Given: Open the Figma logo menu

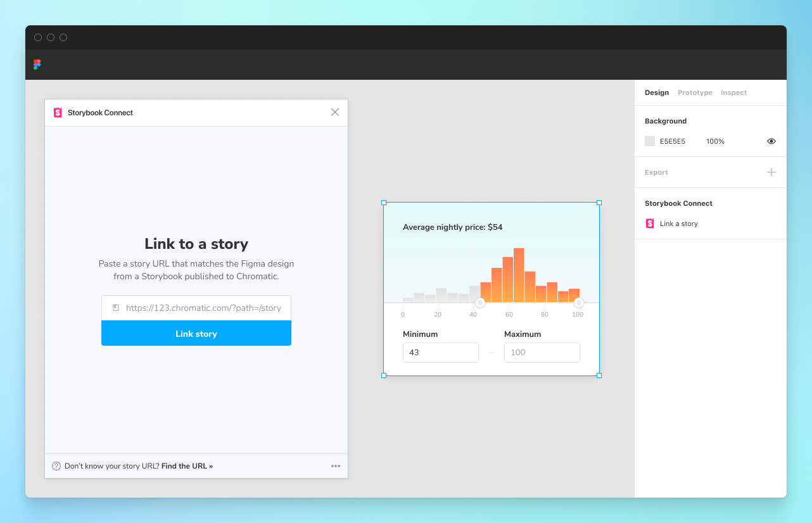Looking at the screenshot, I should [x=37, y=65].
